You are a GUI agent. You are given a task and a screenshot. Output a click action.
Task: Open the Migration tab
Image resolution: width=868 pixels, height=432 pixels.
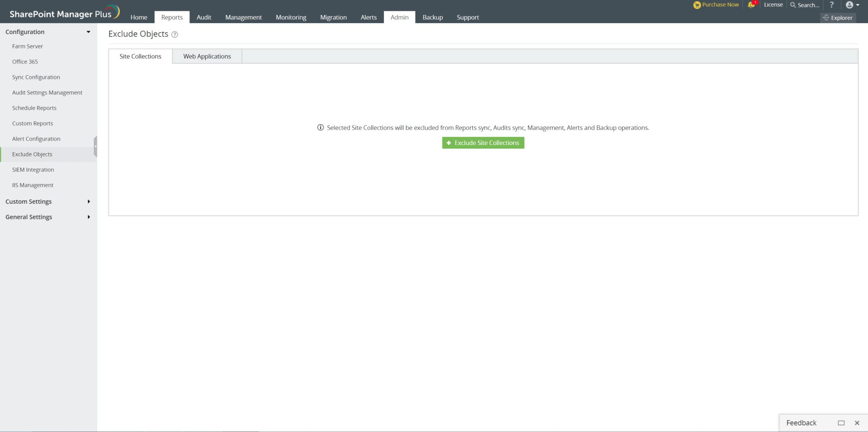pos(334,17)
